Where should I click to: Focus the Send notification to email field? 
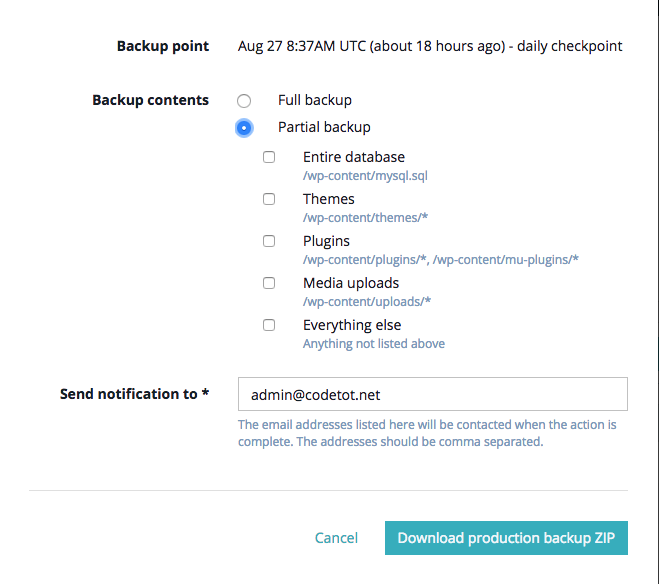click(x=433, y=394)
